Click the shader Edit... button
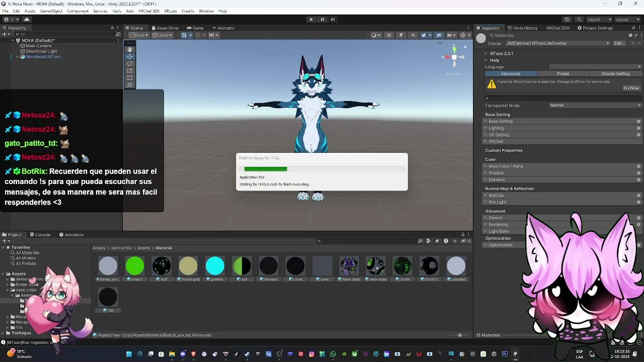644x362 pixels. 619,43
